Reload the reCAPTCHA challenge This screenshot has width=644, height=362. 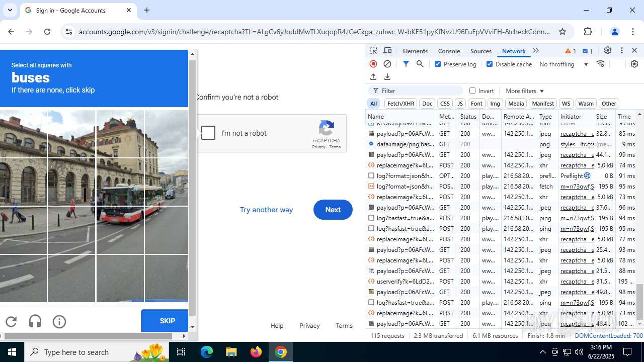pos(11,321)
